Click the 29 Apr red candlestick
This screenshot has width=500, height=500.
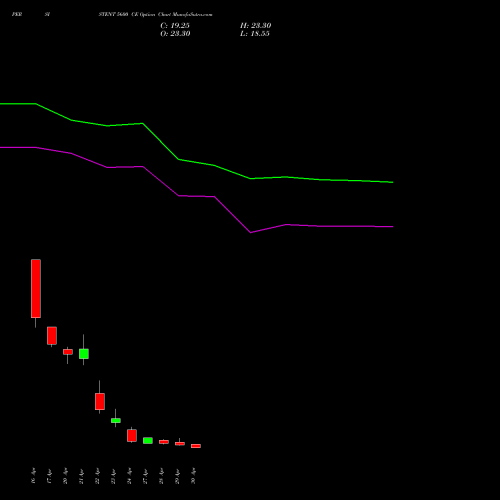click(x=180, y=443)
